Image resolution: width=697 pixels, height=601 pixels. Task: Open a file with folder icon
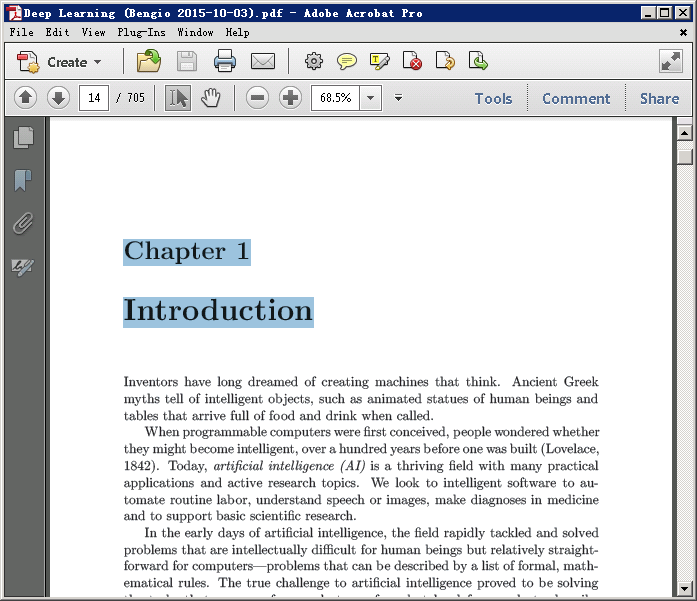[x=149, y=61]
